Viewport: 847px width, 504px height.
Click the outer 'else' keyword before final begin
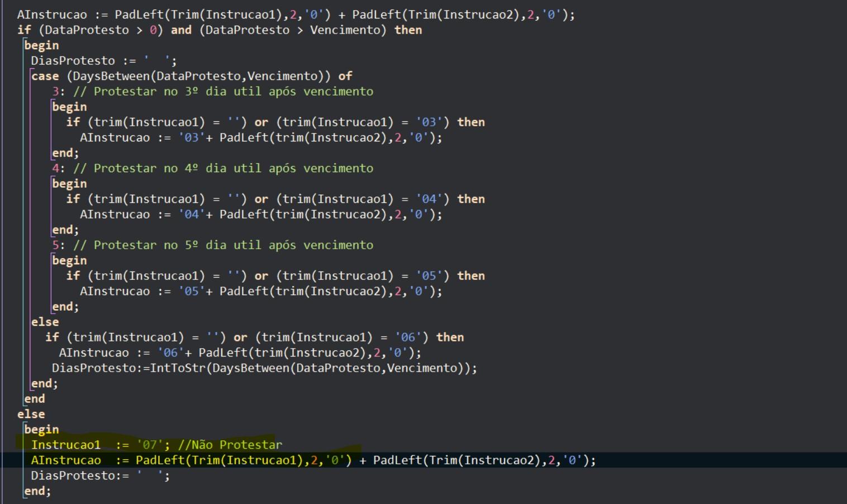tap(31, 414)
